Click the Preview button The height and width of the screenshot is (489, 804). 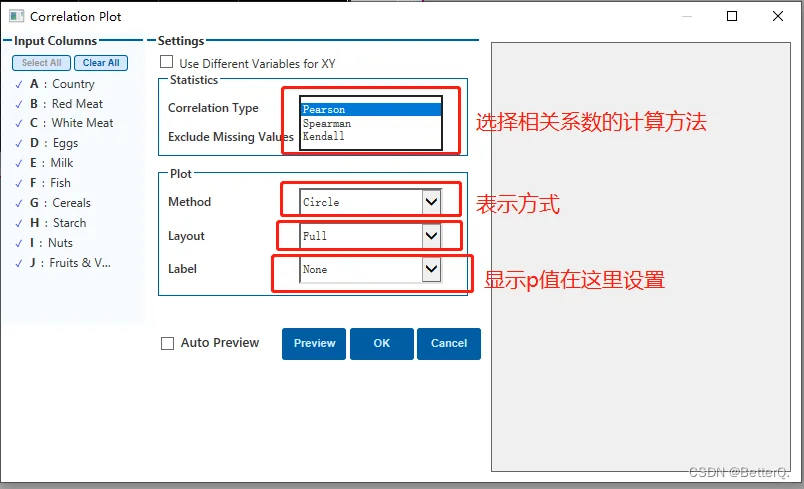coord(314,343)
